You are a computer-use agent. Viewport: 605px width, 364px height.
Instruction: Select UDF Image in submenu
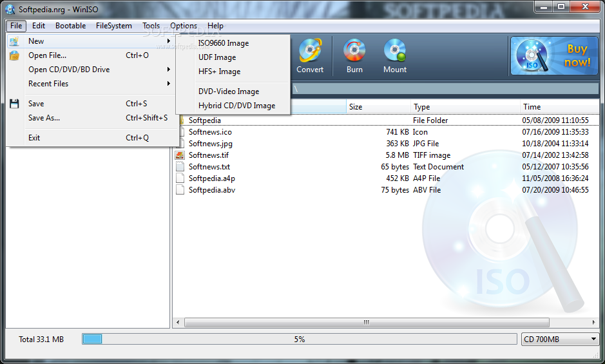(233, 57)
